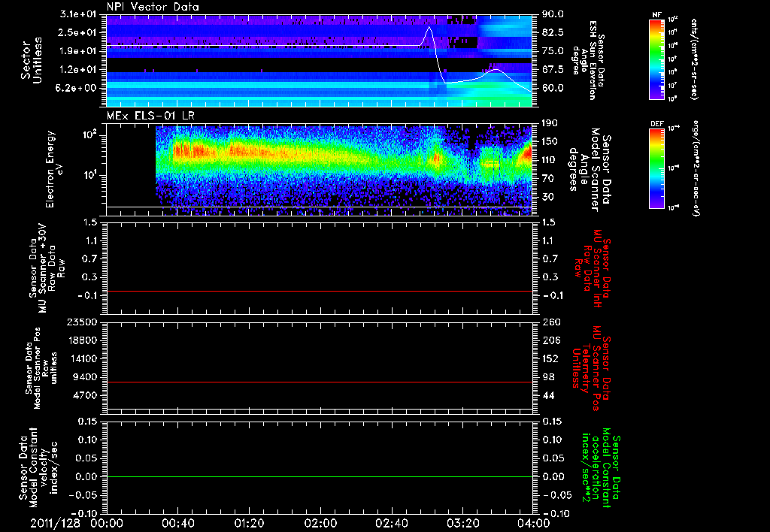This screenshot has height=532, width=770.
Task: Click the 90.0 sun elevation tick value
Action: 553,14
